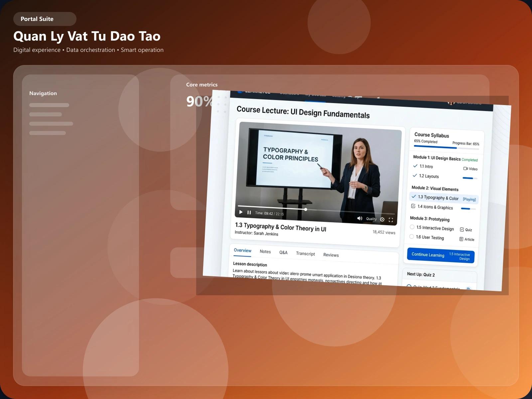The image size is (532, 399).
Task: Click the 1.2 Layouts progress bar
Action: pos(470,178)
